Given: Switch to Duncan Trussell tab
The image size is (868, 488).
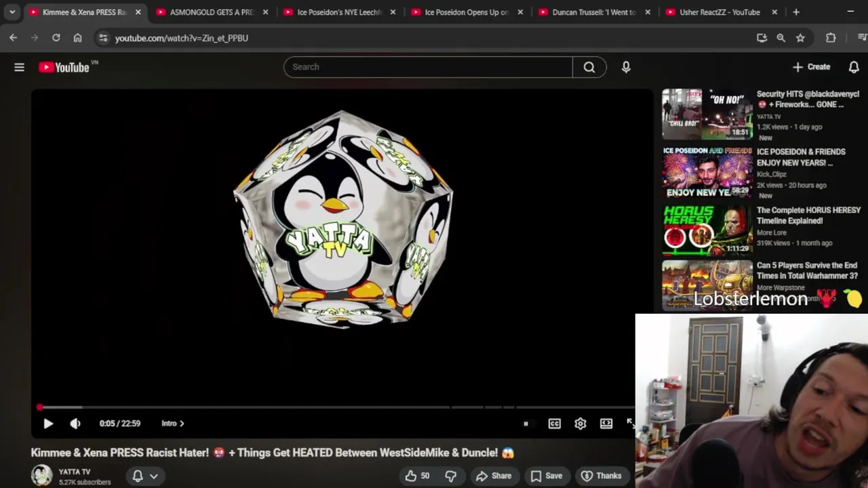Looking at the screenshot, I should tap(595, 12).
